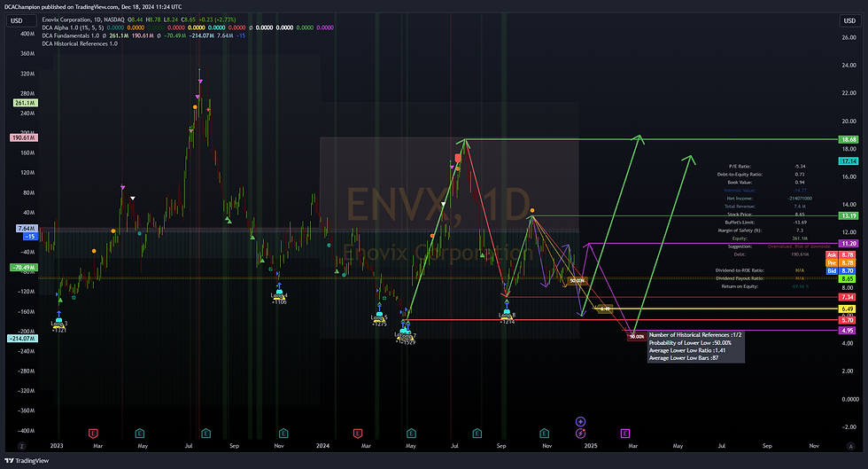Click the teal earnings marker near May 2023

140,434
